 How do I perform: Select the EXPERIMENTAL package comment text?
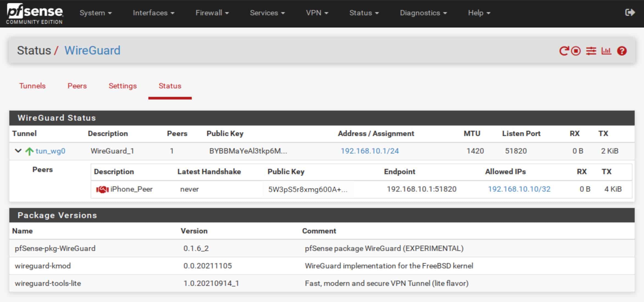384,248
